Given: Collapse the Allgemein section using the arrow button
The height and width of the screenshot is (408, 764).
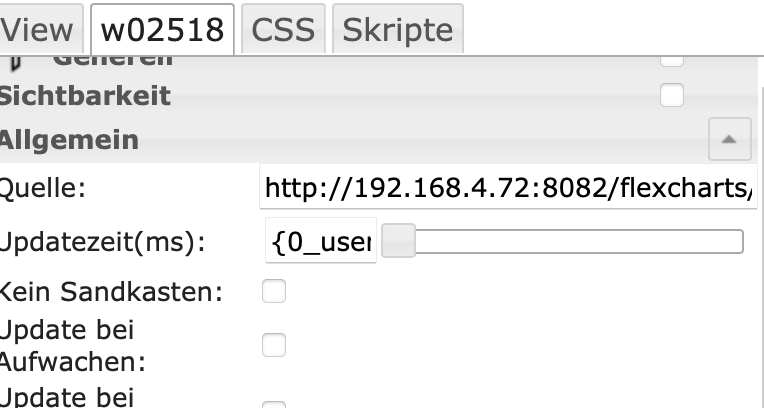Looking at the screenshot, I should click(x=730, y=140).
